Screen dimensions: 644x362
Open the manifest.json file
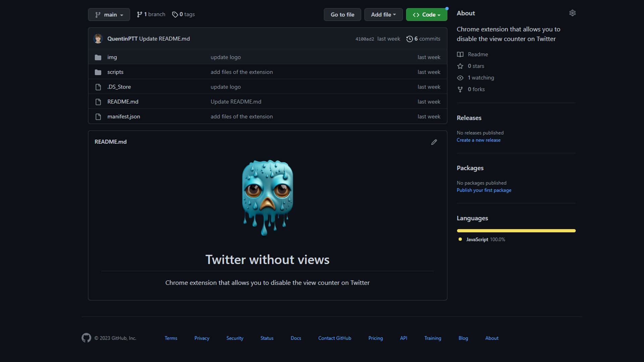coord(123,116)
